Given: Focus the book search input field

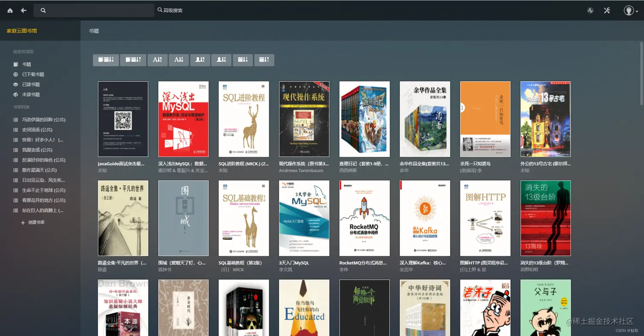Looking at the screenshot, I should [94, 10].
